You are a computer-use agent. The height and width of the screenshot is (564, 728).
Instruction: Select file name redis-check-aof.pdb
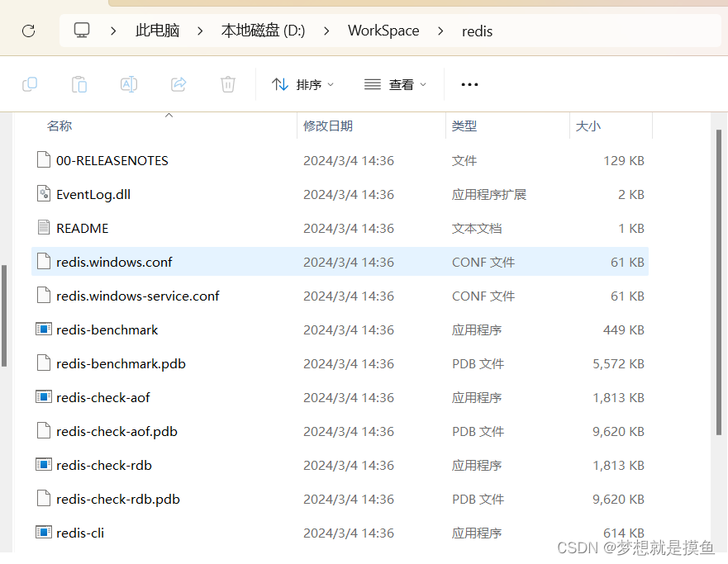pyautogui.click(x=117, y=431)
